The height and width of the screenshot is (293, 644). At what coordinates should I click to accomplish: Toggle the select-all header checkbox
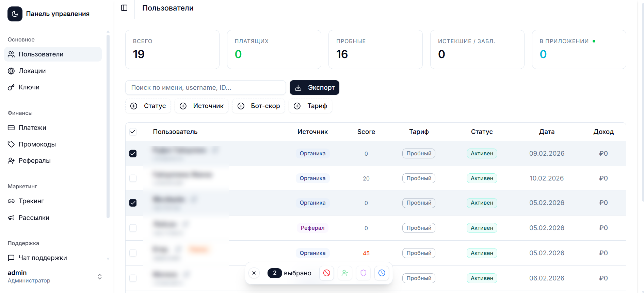click(133, 132)
